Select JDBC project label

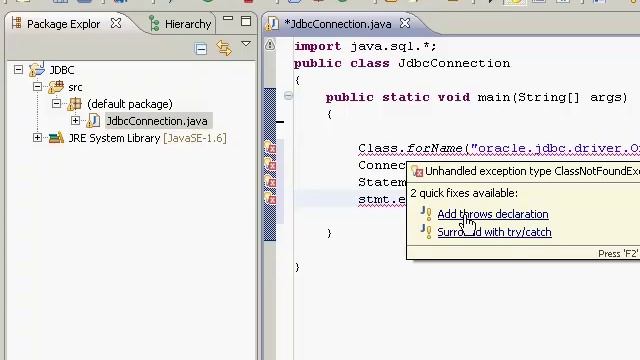click(x=62, y=70)
